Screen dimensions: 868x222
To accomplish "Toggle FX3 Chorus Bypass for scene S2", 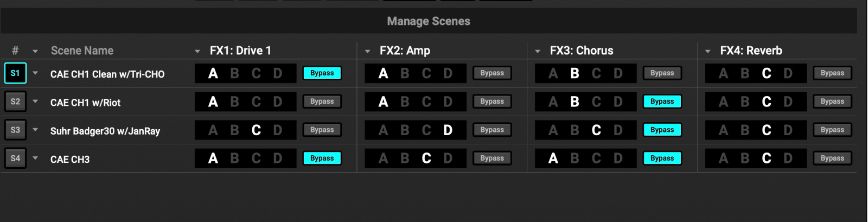I will (662, 102).
